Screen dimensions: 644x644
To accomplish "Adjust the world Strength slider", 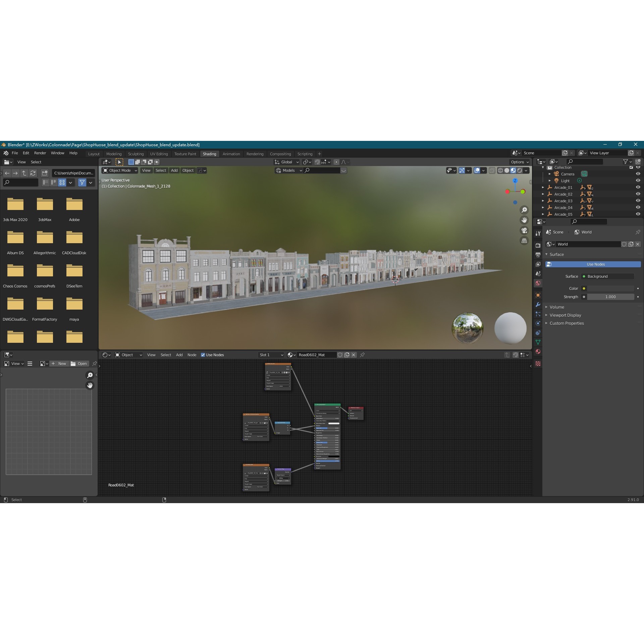I will 610,297.
